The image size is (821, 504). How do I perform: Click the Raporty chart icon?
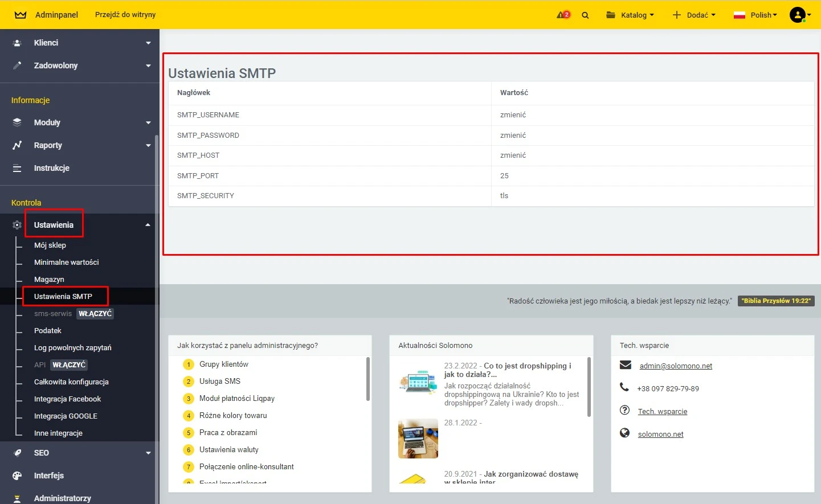17,145
